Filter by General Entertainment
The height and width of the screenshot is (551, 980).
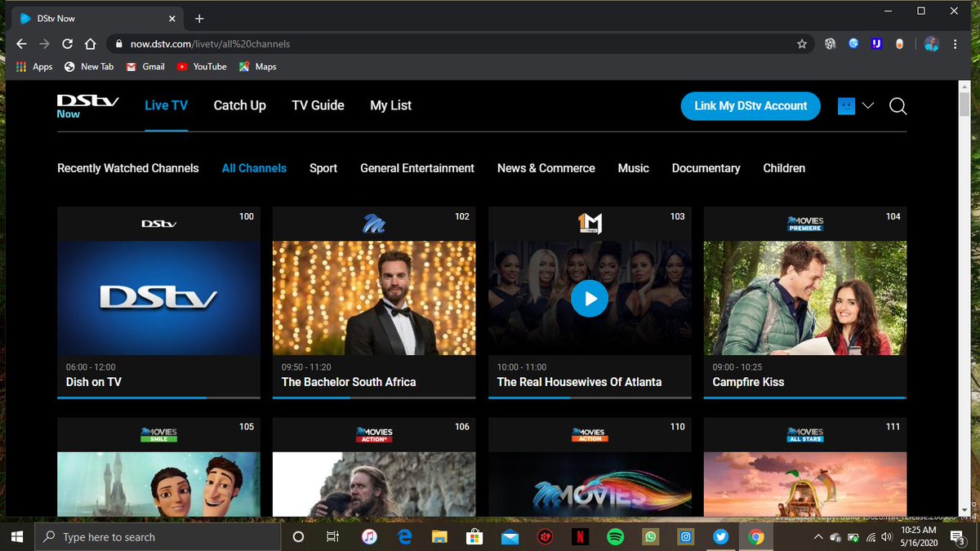pyautogui.click(x=417, y=168)
